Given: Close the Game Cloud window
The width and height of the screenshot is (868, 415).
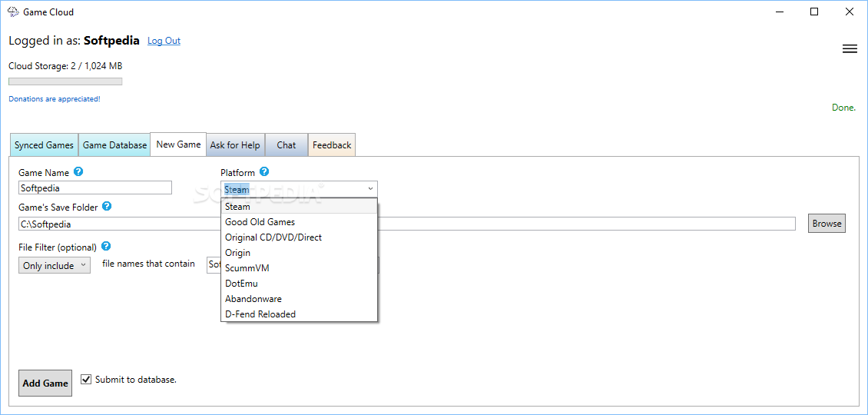Looking at the screenshot, I should [x=849, y=12].
